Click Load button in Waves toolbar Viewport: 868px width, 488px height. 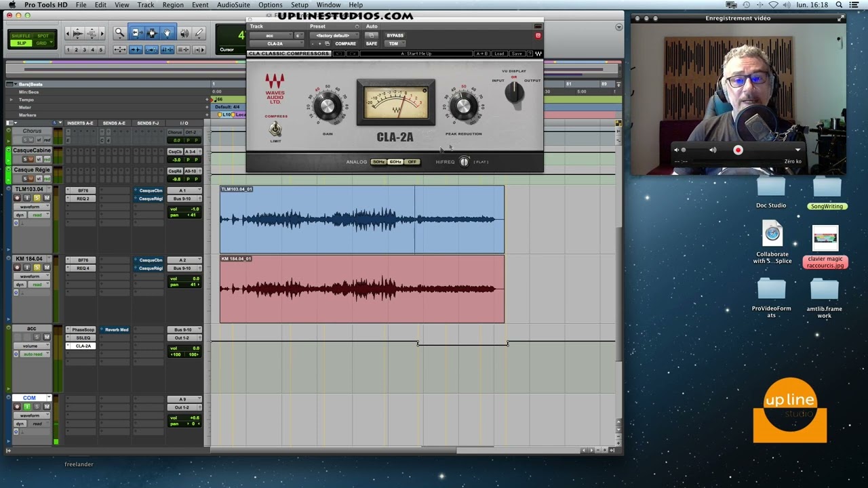coord(499,54)
